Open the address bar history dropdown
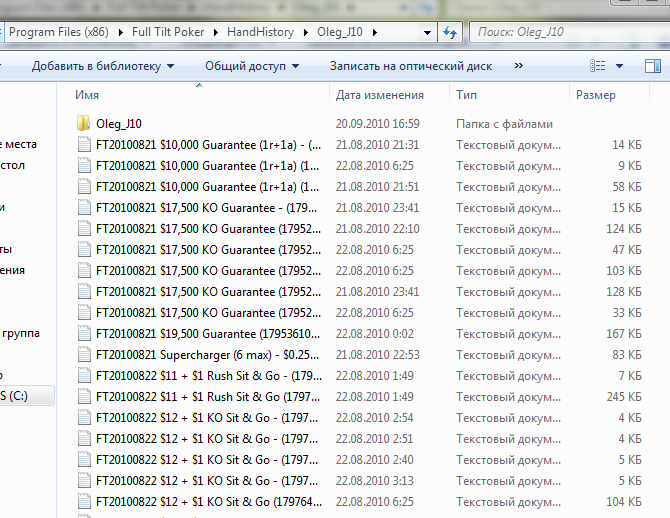 click(x=427, y=32)
